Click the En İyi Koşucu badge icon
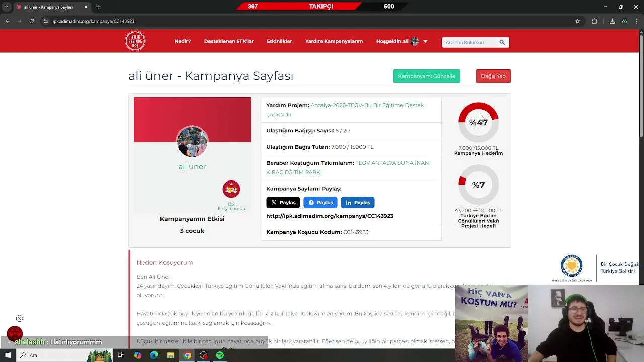The height and width of the screenshot is (362, 644). (x=231, y=189)
